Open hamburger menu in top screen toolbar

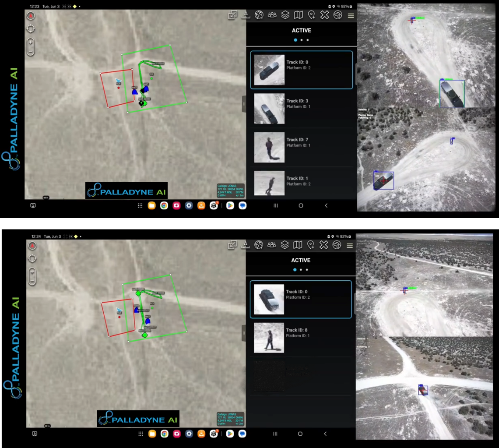click(351, 16)
